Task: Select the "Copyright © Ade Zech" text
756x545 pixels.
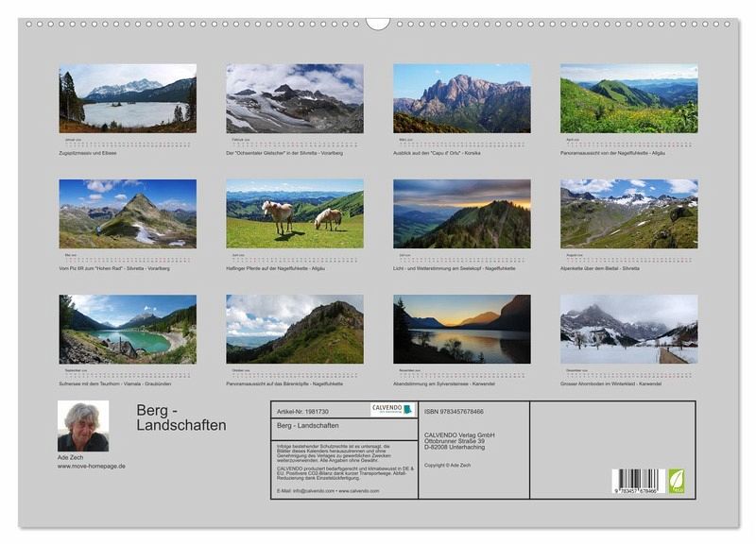Action: point(447,465)
